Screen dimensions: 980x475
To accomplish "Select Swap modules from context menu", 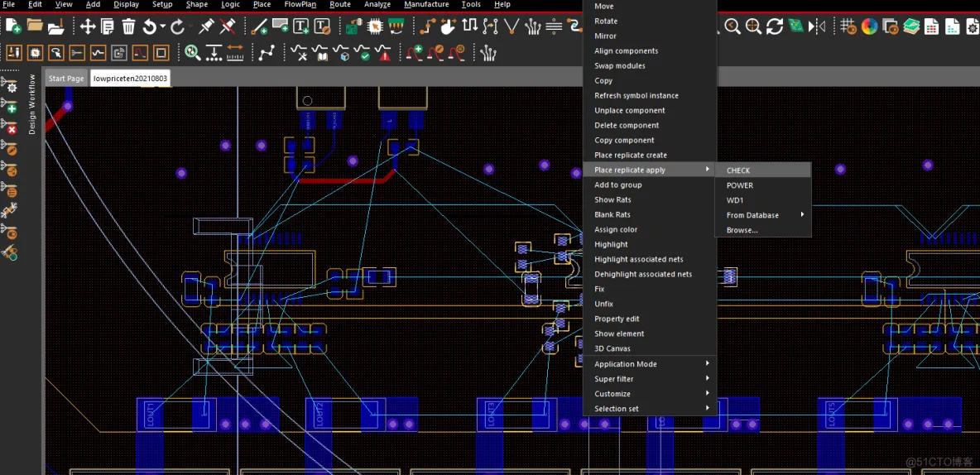I will click(650, 65).
